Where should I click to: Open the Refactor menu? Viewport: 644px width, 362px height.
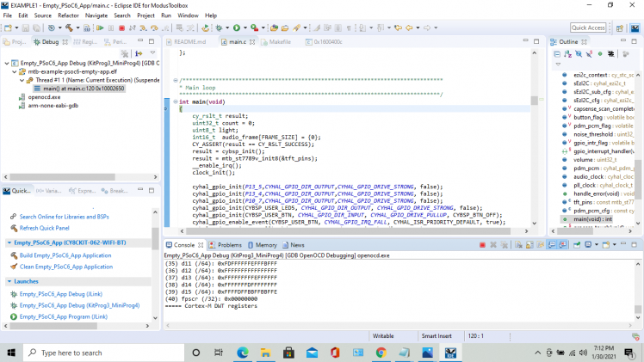(66, 15)
